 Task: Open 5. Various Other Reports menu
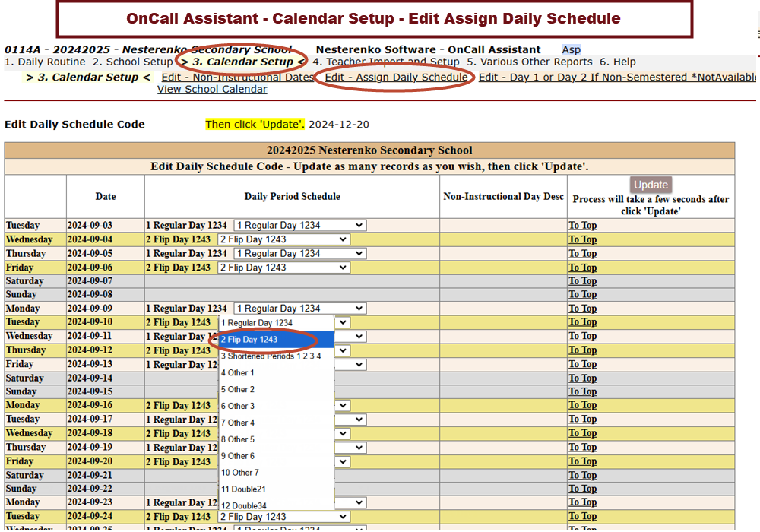529,62
